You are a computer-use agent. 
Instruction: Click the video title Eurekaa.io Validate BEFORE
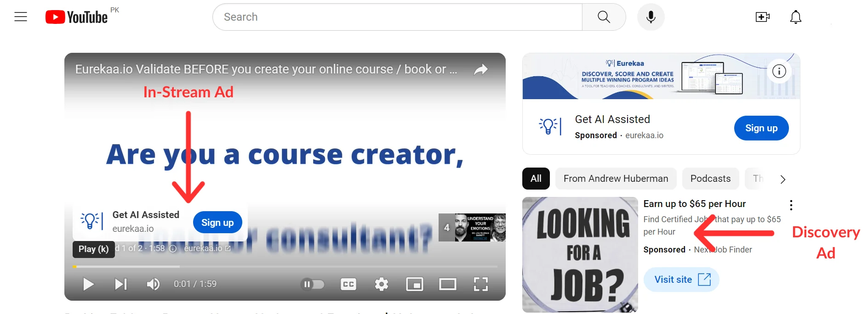click(x=266, y=69)
